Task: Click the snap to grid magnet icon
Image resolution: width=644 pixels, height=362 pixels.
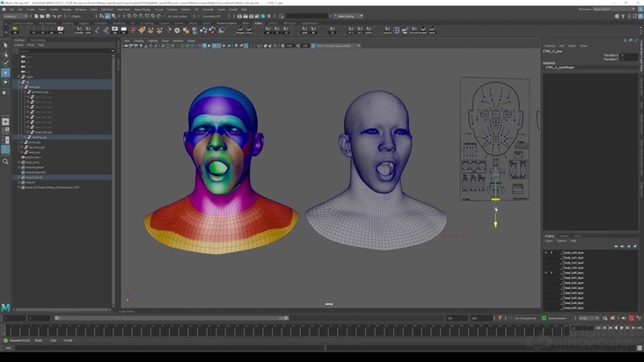Action: tap(129, 17)
